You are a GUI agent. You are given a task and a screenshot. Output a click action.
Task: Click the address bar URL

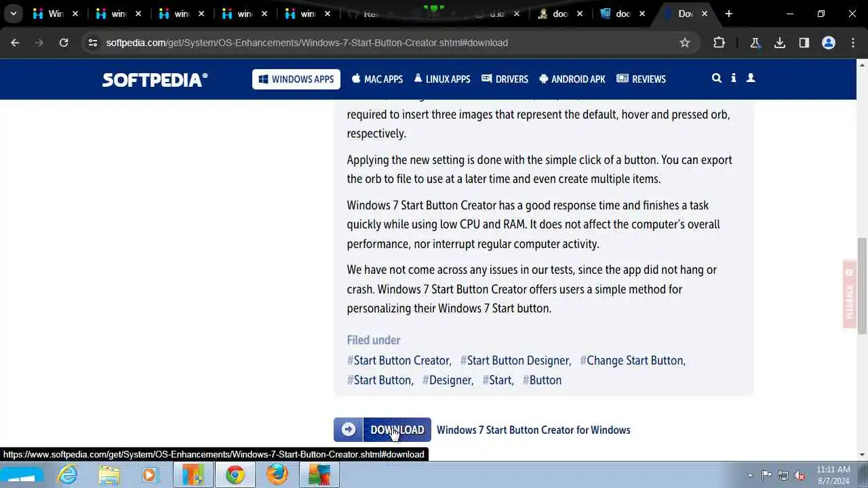307,43
